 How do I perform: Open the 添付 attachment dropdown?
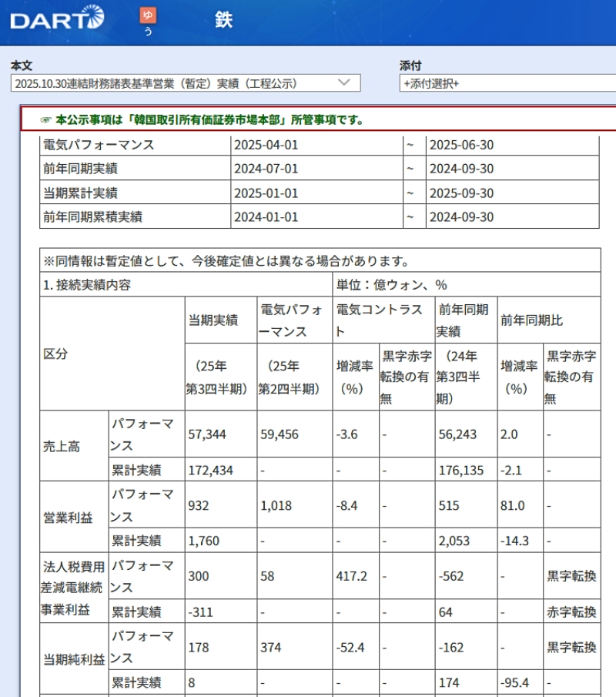point(507,83)
